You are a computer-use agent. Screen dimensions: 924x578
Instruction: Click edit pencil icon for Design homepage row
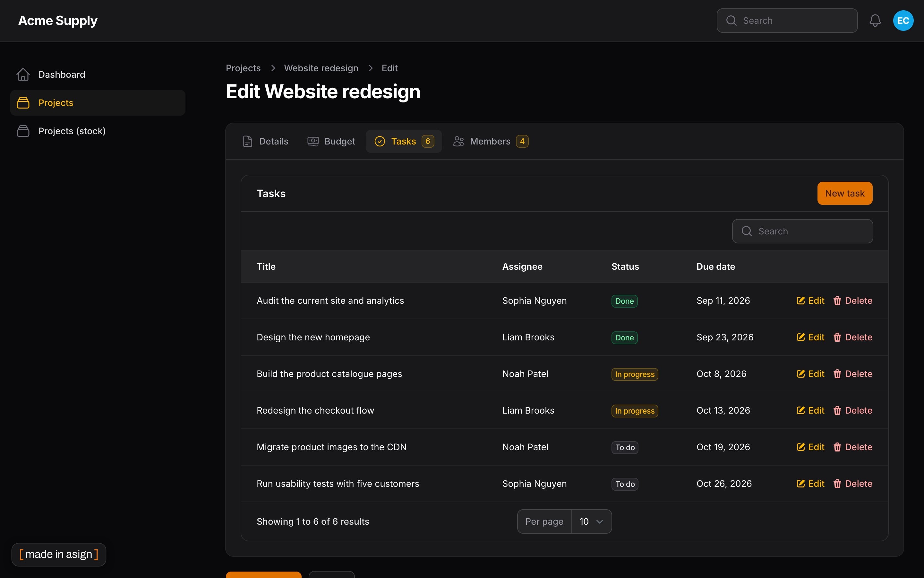(x=800, y=337)
